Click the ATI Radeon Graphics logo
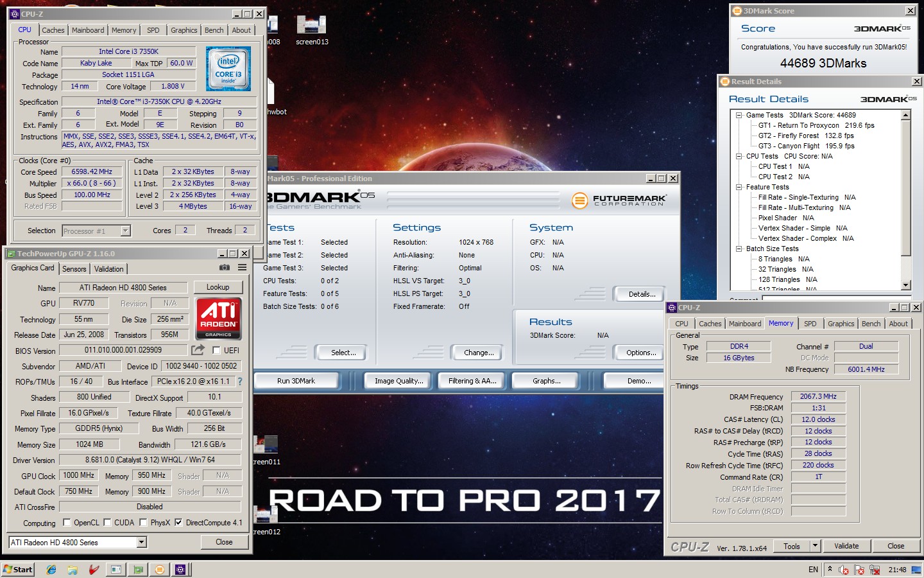This screenshot has height=578, width=924. [218, 318]
